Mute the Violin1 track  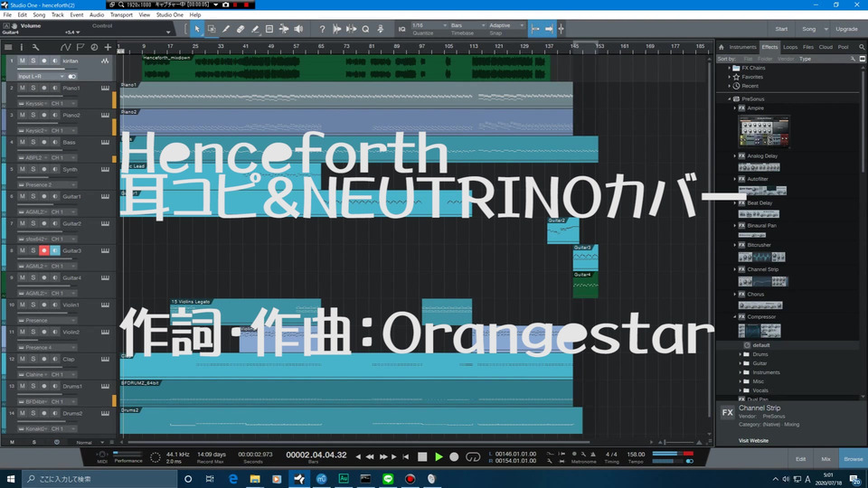tap(22, 305)
